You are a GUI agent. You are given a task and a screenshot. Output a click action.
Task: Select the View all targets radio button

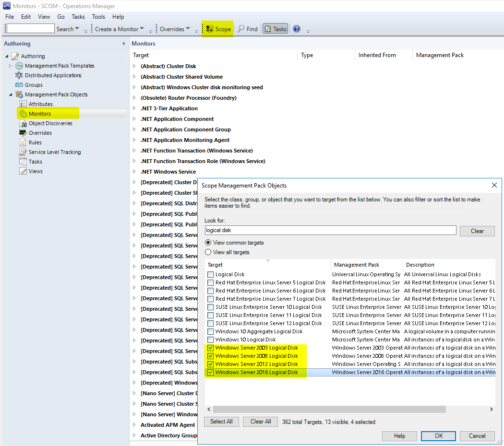coord(208,252)
